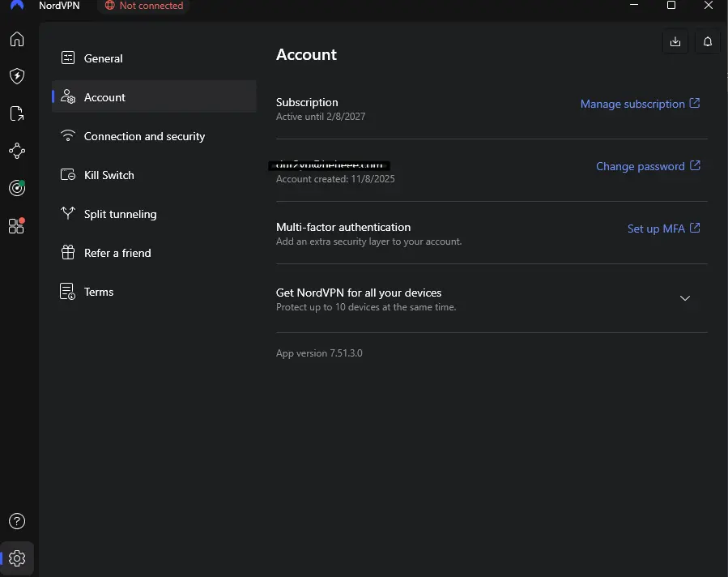Open the file sharing sidebar icon

click(17, 113)
